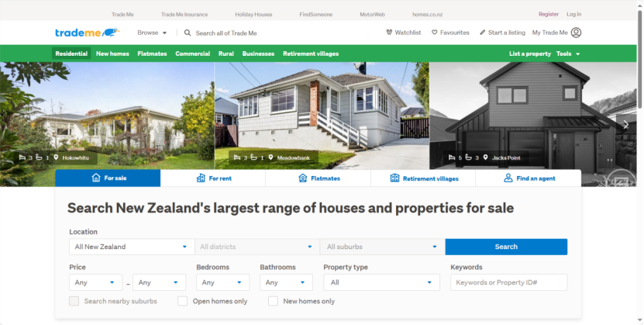Click the Start a listing pencil icon
Screen dimensions: 644x325
click(x=483, y=33)
